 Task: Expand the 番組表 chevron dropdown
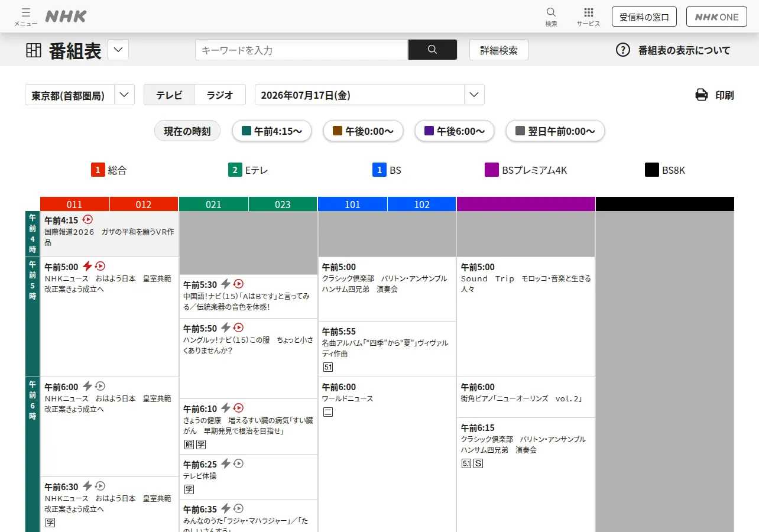(x=118, y=50)
